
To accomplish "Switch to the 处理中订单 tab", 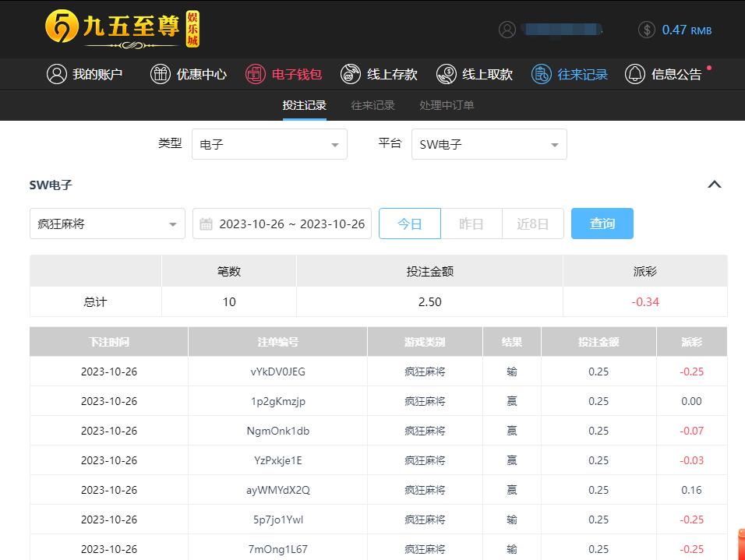I will (x=447, y=105).
